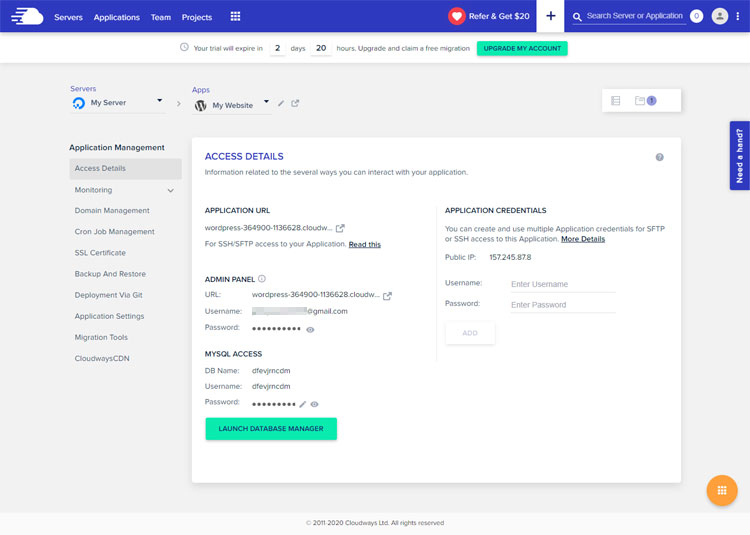Viewport: 750px width, 535px height.
Task: Click Refer & Get $20 link
Action: [499, 16]
